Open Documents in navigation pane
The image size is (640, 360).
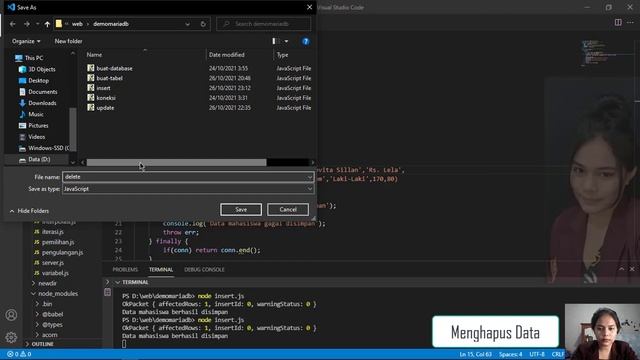[x=42, y=92]
